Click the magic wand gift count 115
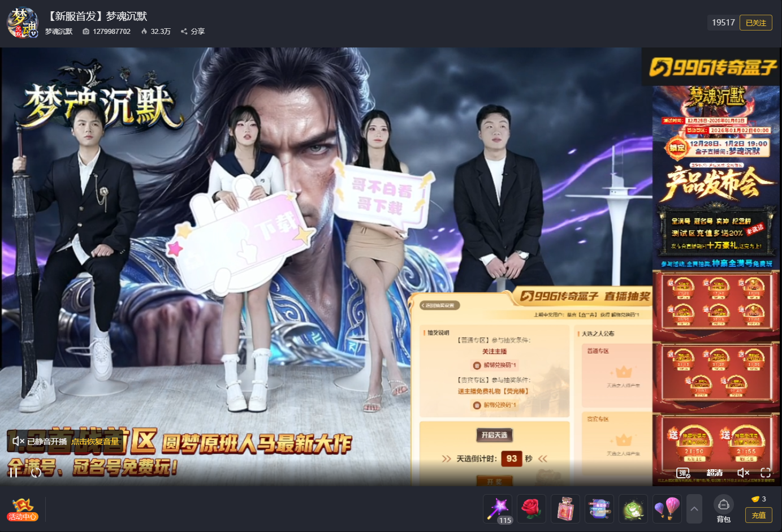The height and width of the screenshot is (532, 782). (x=505, y=520)
